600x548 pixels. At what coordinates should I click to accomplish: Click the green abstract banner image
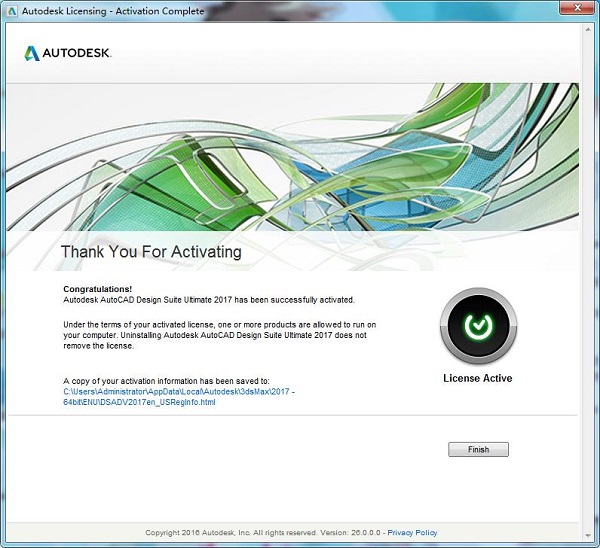pyautogui.click(x=300, y=160)
